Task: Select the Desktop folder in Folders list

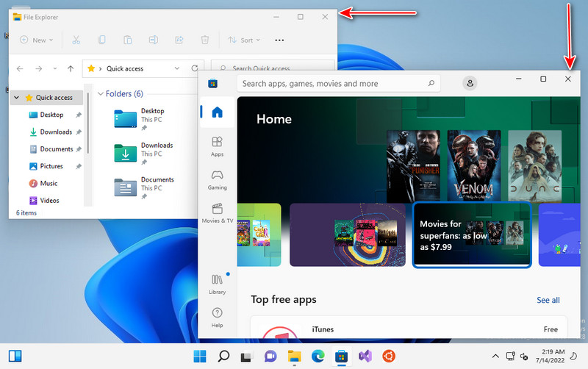Action: coord(144,118)
